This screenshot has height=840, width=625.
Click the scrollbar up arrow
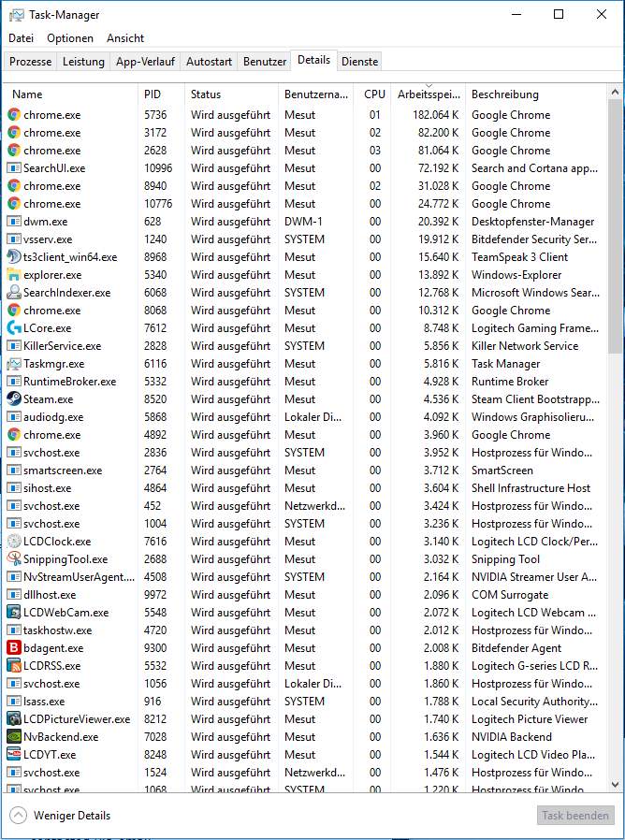point(616,93)
